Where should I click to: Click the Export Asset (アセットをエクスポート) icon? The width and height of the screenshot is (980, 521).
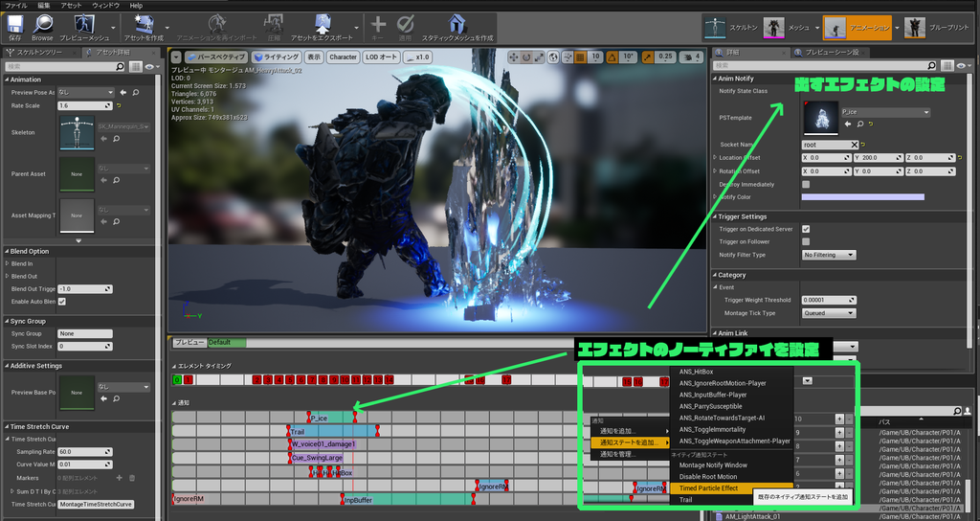pyautogui.click(x=322, y=24)
